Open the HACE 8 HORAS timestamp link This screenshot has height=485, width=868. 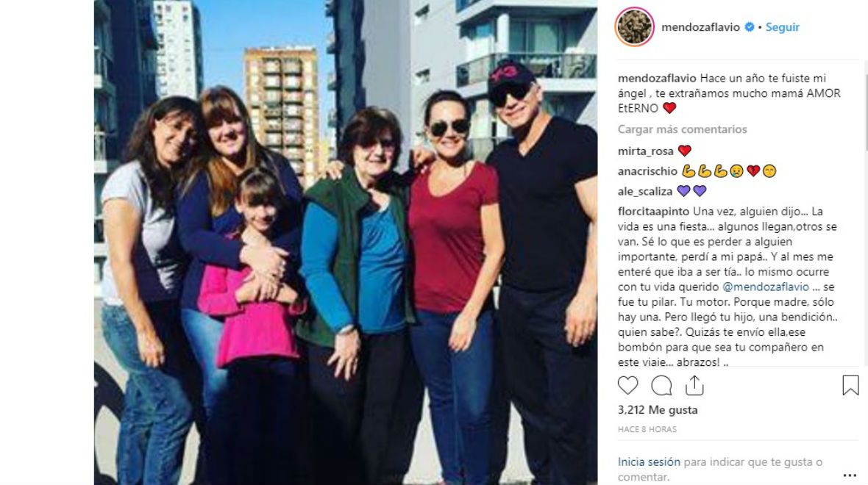(647, 429)
